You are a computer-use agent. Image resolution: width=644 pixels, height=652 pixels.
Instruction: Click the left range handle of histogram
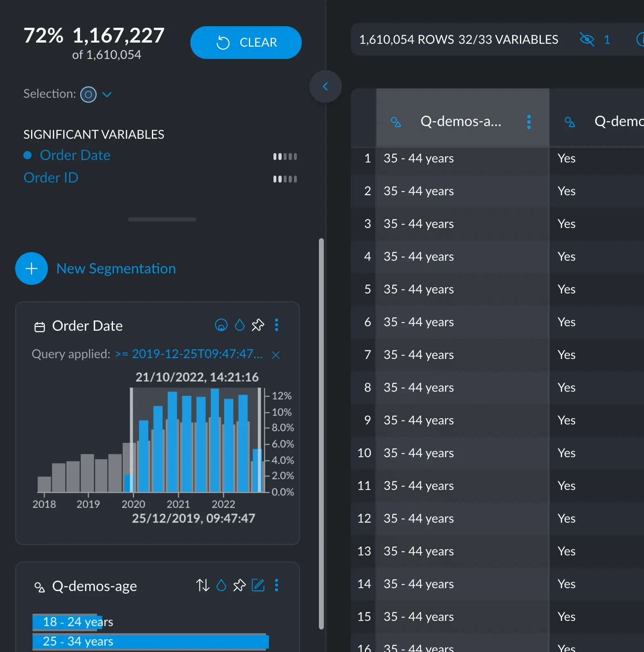(x=131, y=440)
